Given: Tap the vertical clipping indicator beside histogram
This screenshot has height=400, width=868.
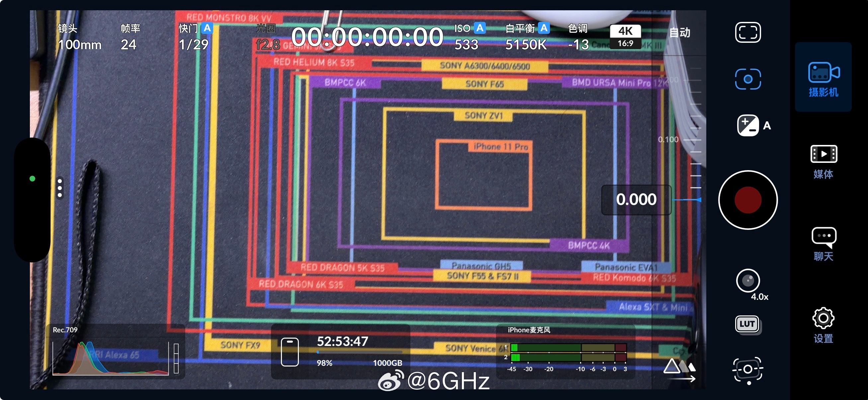Looking at the screenshot, I should coord(176,358).
